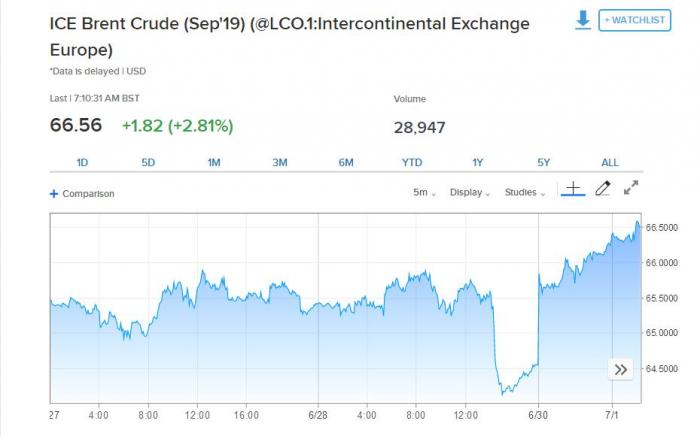
Task: Show the 1Y chart range
Action: point(478,162)
